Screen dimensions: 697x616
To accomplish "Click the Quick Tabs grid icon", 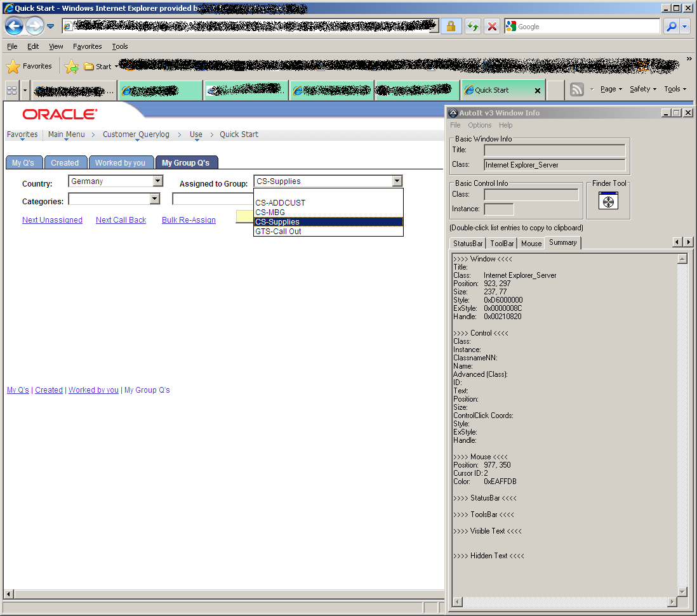I will point(11,89).
